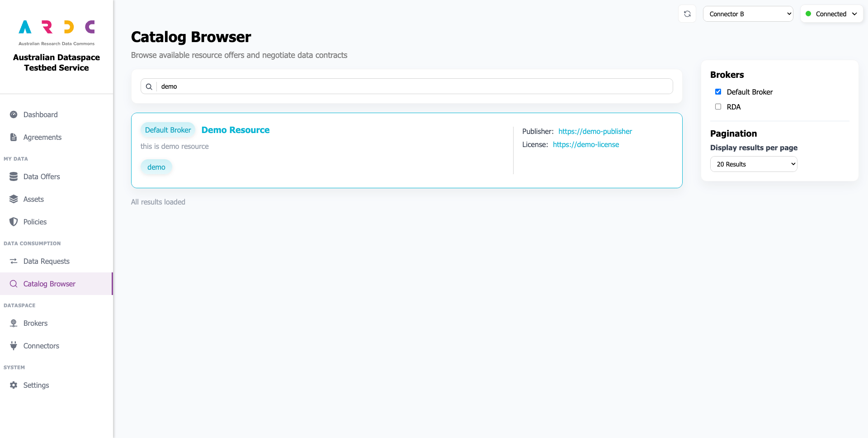The width and height of the screenshot is (868, 438).
Task: Select Catalog Browser menu item
Action: tap(57, 284)
